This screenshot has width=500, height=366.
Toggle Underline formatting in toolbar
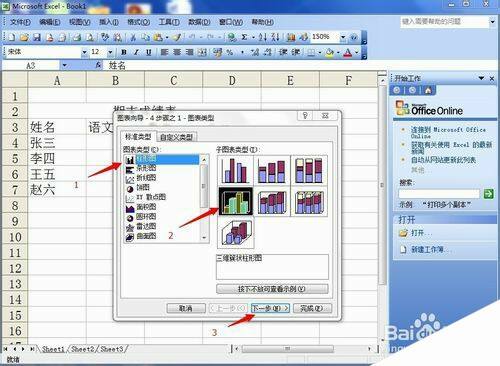pos(148,52)
